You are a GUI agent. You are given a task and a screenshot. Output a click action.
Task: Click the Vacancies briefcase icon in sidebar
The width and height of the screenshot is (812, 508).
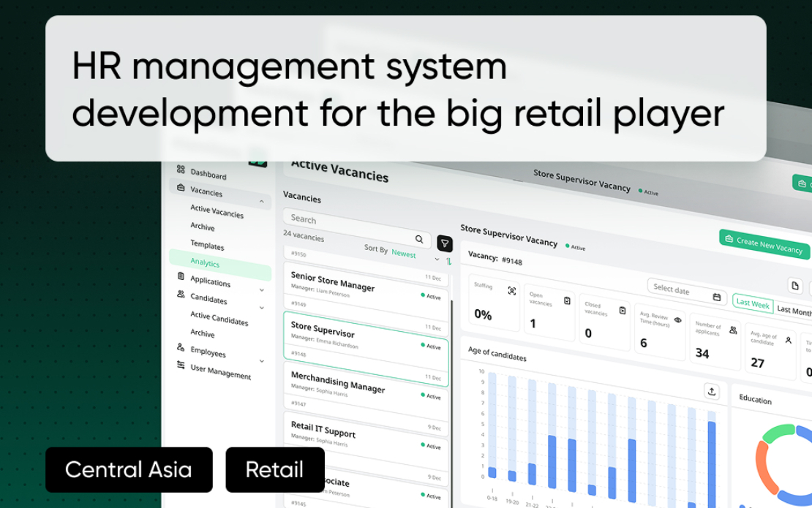coord(181,187)
